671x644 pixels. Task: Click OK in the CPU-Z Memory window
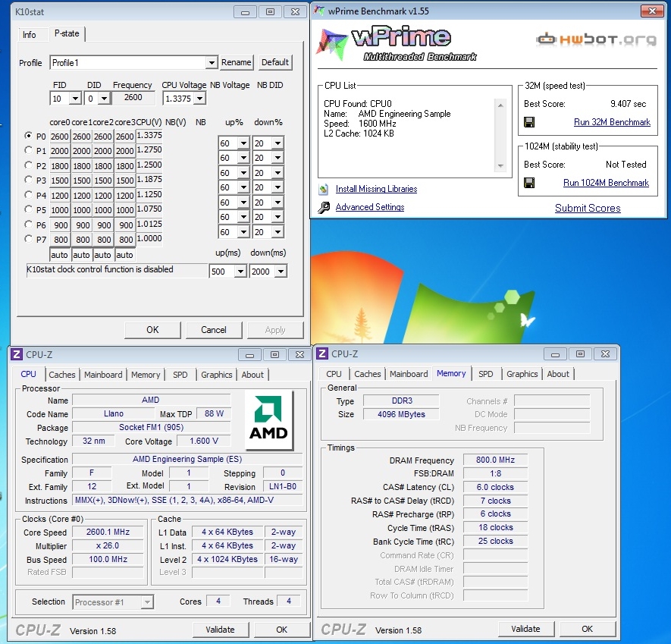pyautogui.click(x=587, y=629)
